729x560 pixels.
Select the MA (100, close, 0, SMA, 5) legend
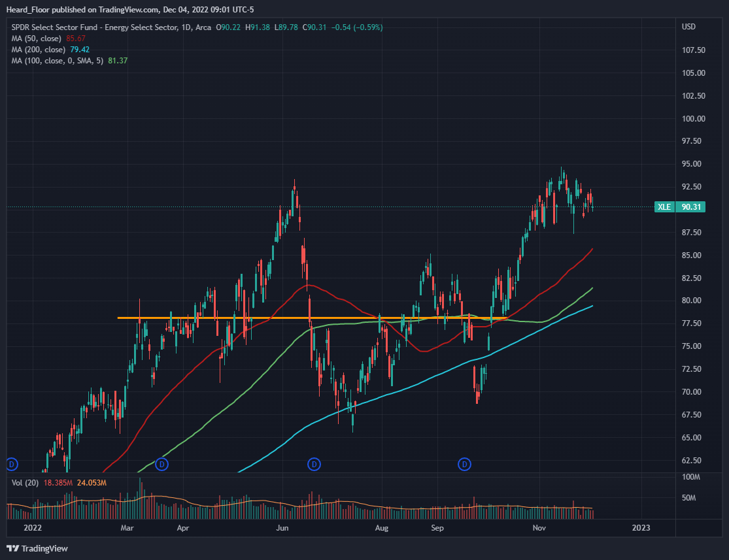click(x=57, y=61)
